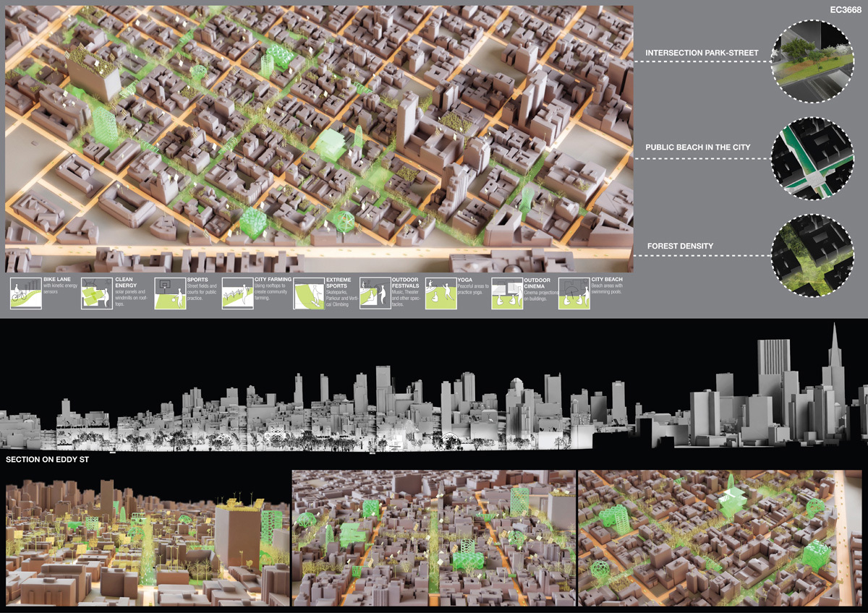Select the City Farming icon
The height and width of the screenshot is (613, 868).
[237, 294]
